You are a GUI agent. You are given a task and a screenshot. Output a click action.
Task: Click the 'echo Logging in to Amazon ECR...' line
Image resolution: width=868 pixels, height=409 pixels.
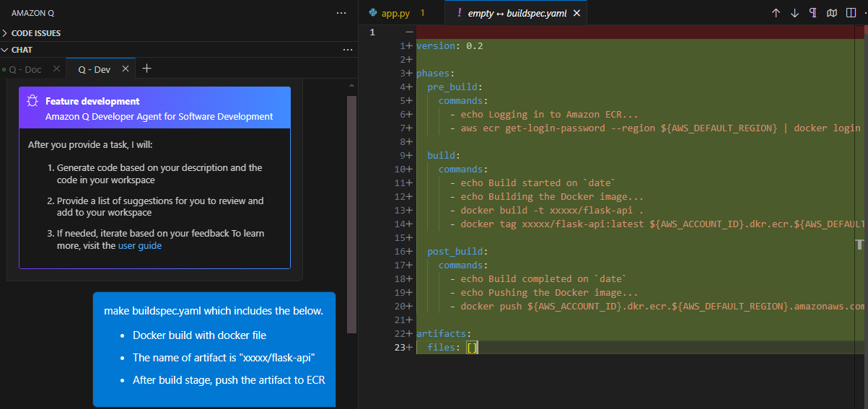click(x=544, y=114)
